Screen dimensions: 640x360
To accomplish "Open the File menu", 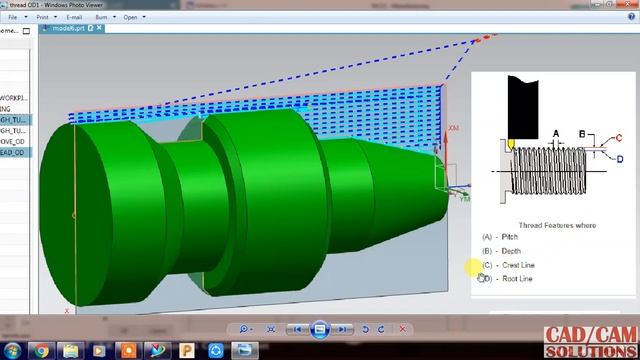I will pos(13,17).
